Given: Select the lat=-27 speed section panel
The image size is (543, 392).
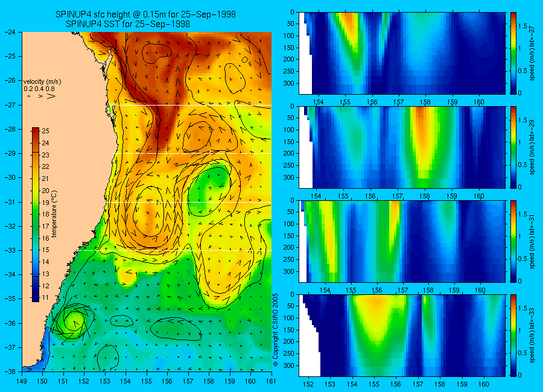Looking at the screenshot, I should 402,53.
